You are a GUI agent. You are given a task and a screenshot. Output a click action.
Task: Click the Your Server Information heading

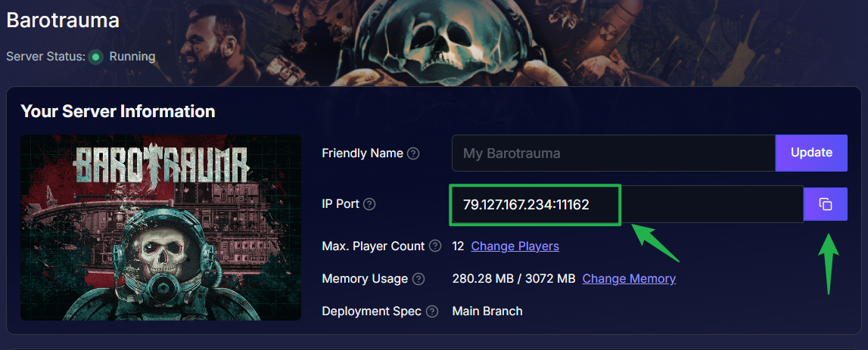(118, 111)
